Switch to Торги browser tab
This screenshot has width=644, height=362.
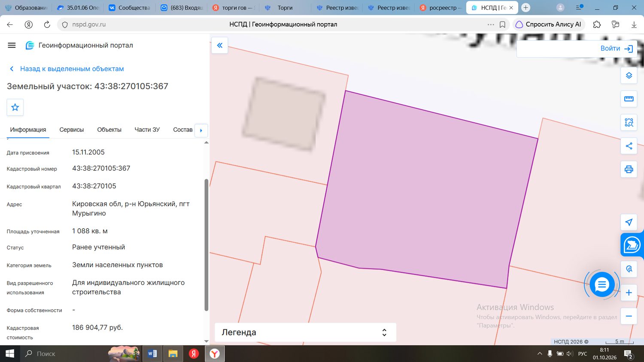pos(285,8)
